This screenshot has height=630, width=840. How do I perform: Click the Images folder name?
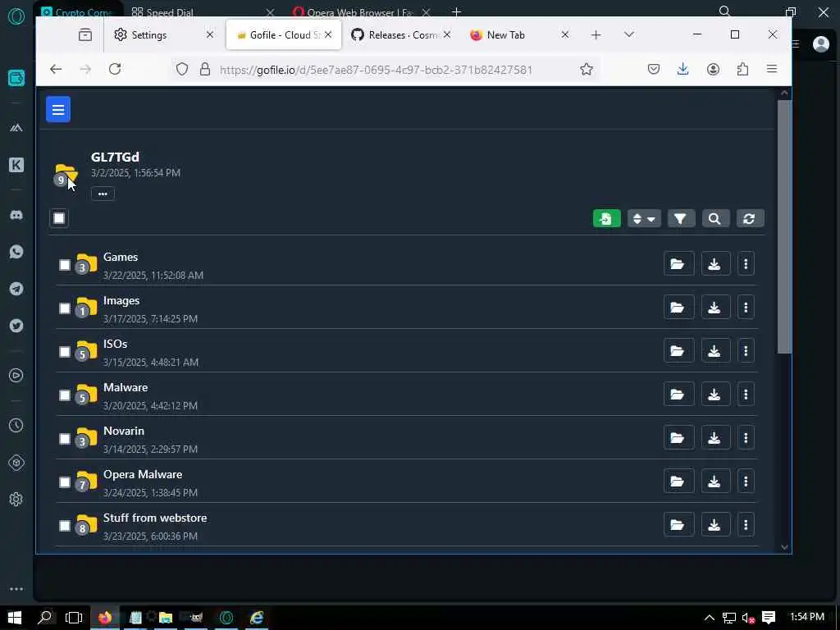(x=121, y=300)
